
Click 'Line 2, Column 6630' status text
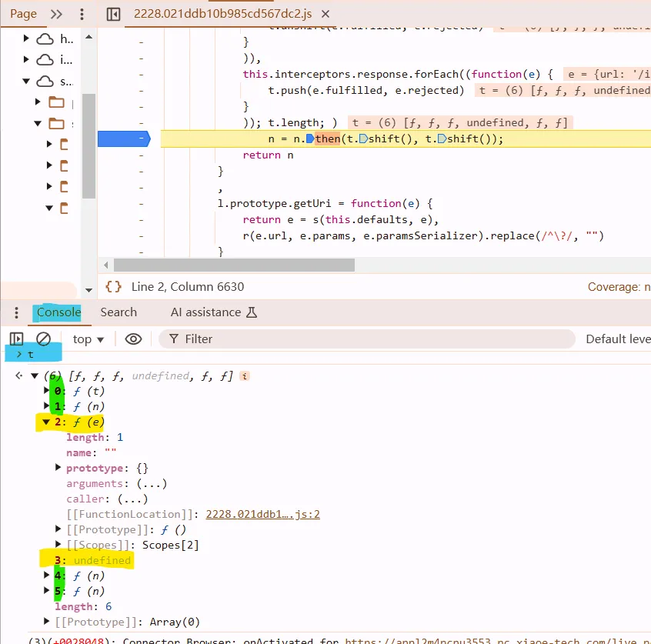coord(188,286)
